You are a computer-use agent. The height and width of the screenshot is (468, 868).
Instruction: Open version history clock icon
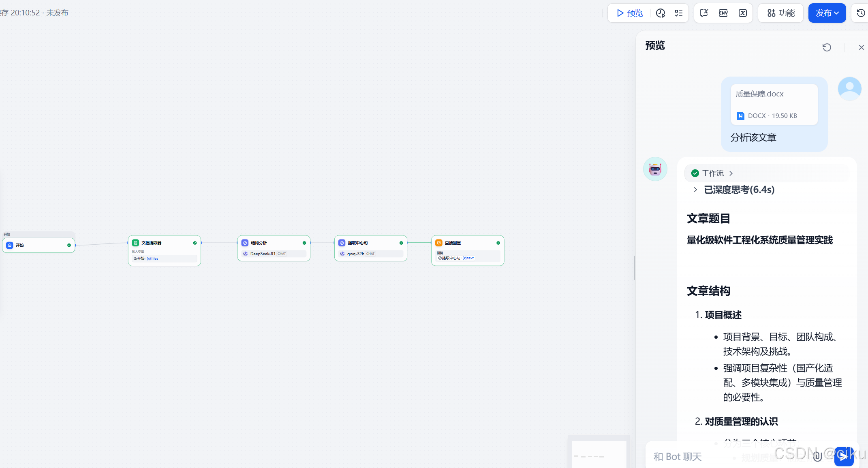pyautogui.click(x=861, y=13)
